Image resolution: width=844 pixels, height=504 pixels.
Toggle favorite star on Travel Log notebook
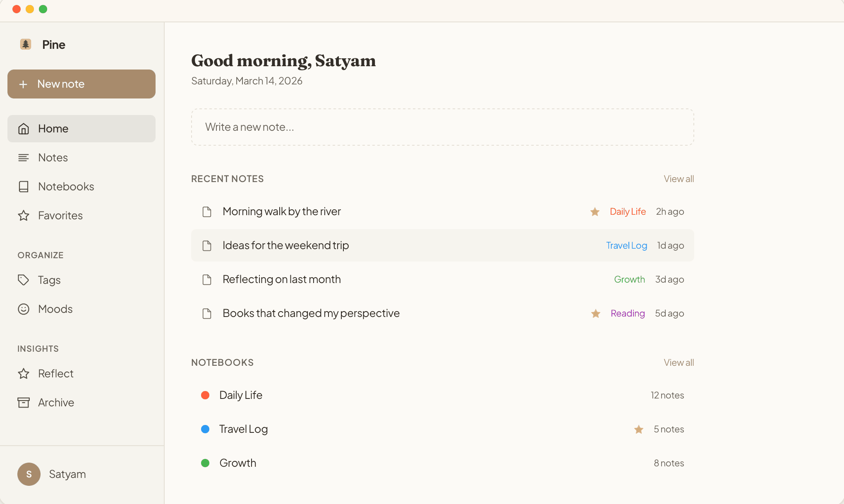pos(639,430)
